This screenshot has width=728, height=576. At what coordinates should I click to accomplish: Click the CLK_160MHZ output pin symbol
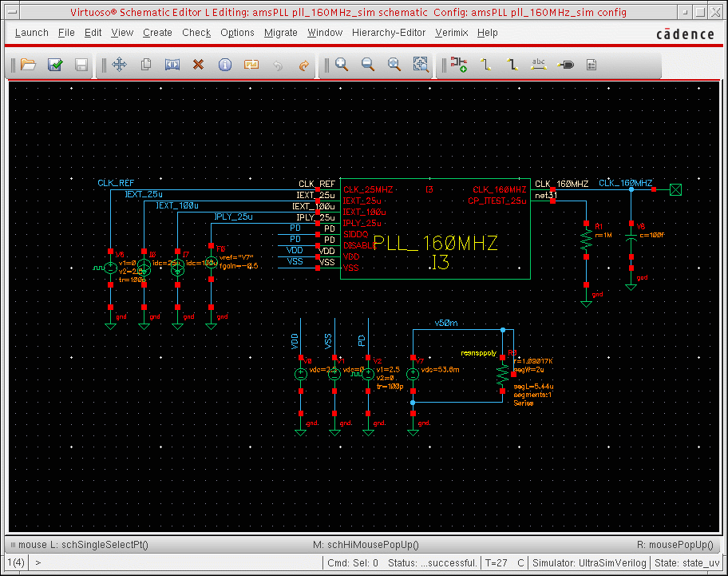point(676,189)
